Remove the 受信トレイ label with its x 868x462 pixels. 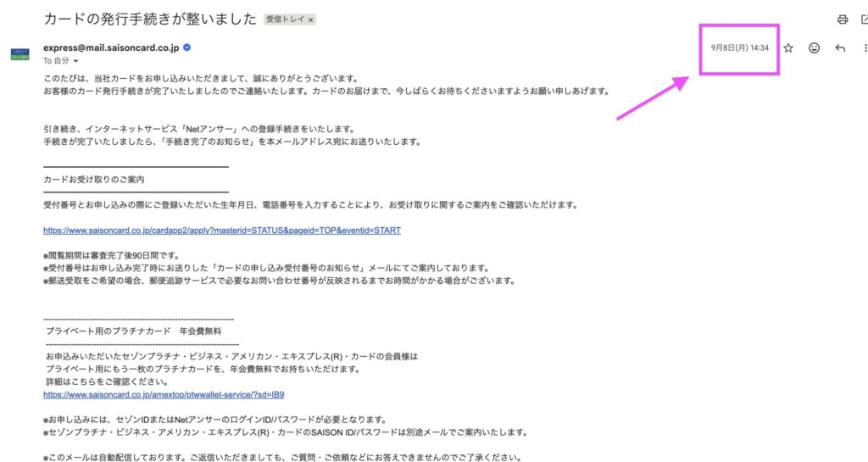pyautogui.click(x=310, y=19)
